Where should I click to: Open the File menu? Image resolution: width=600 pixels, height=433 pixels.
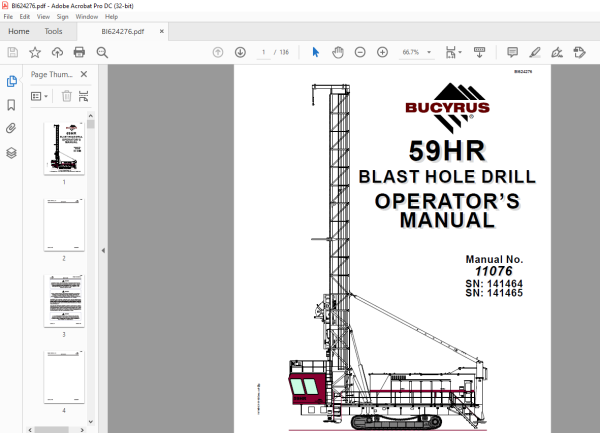[8, 17]
